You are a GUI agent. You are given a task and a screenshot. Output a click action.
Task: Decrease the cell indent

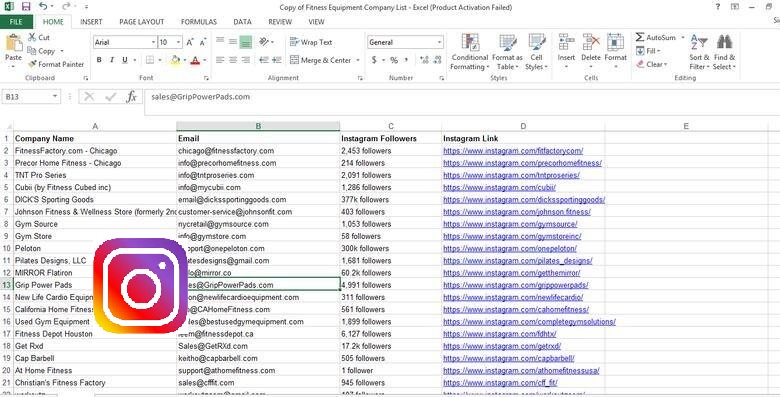click(264, 60)
